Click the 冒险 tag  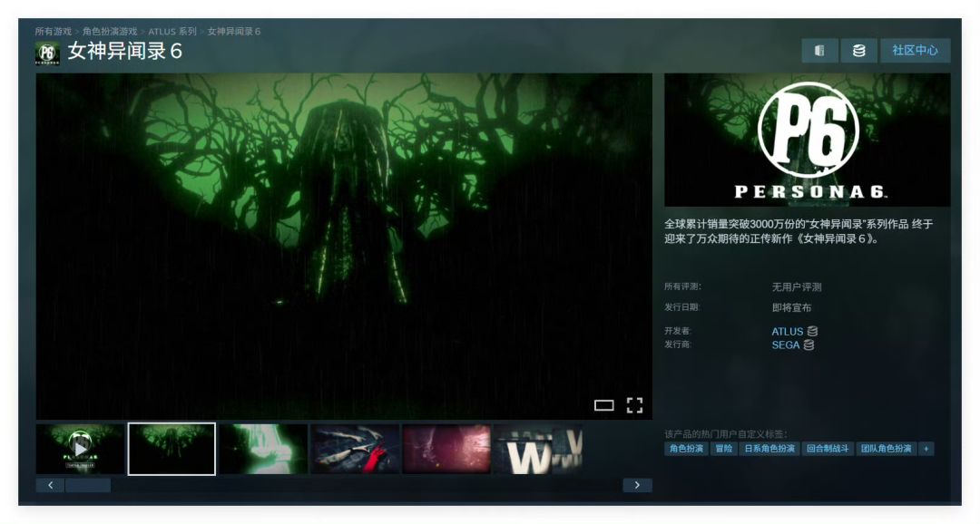(724, 449)
